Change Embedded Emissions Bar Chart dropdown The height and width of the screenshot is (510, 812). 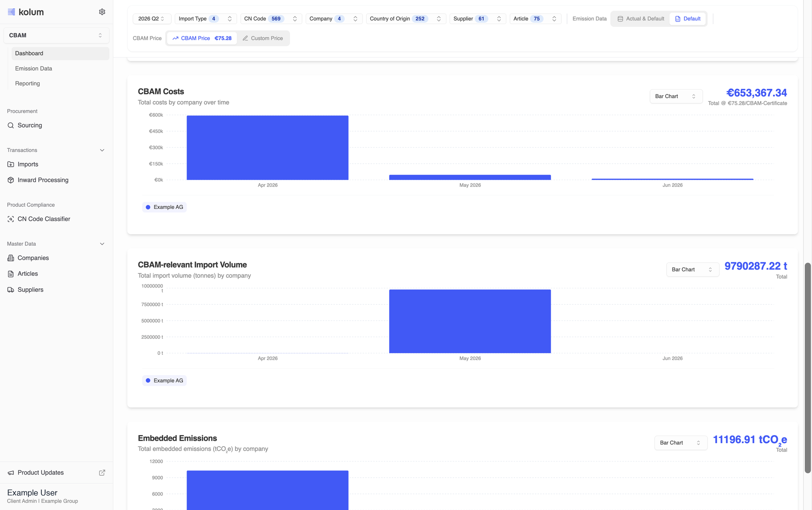pos(680,443)
